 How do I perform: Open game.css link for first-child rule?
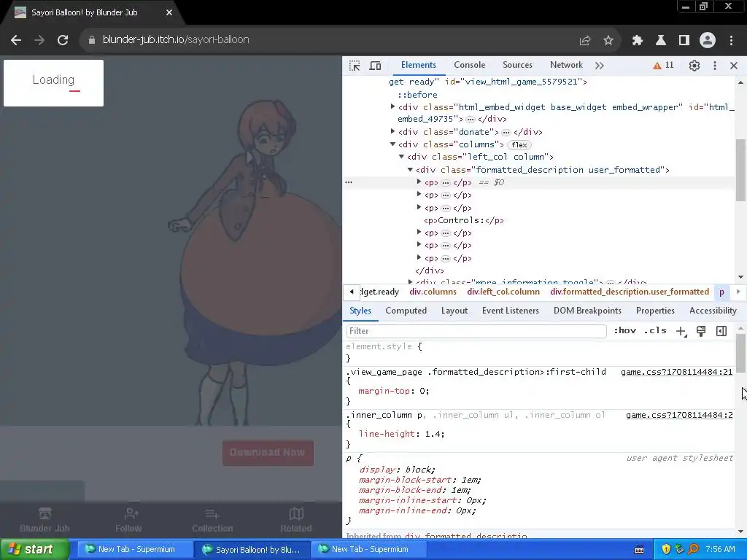[x=676, y=372]
